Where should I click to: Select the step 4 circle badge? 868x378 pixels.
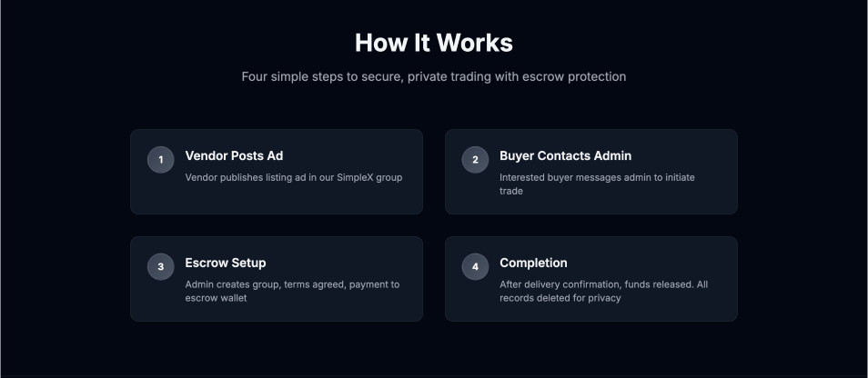[x=475, y=267]
